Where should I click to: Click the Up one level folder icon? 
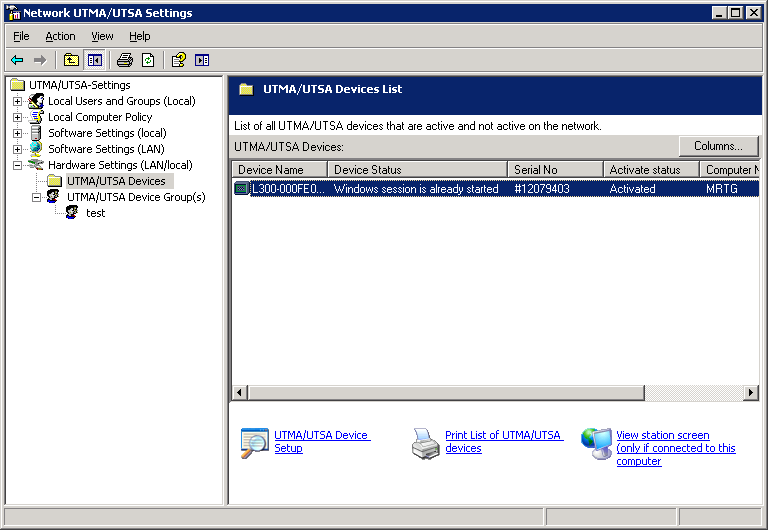click(x=72, y=60)
